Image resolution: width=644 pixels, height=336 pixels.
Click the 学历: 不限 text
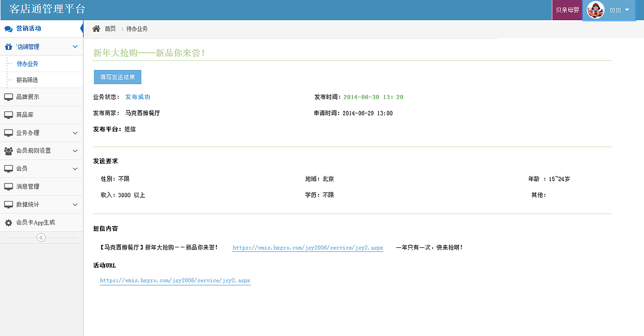coord(319,195)
